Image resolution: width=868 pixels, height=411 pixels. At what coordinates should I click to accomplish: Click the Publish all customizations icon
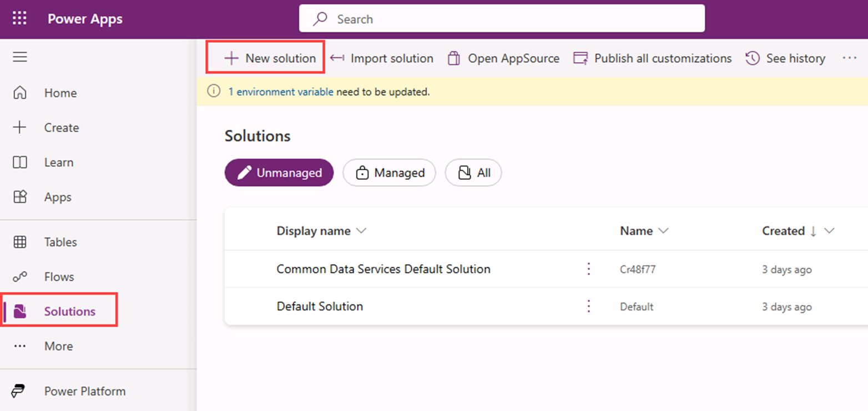click(x=581, y=58)
